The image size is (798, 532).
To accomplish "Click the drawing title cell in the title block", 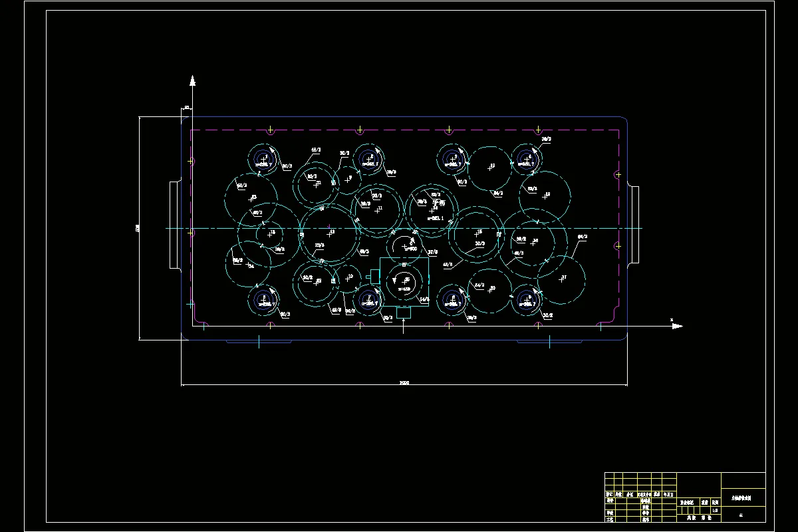I will (743, 497).
